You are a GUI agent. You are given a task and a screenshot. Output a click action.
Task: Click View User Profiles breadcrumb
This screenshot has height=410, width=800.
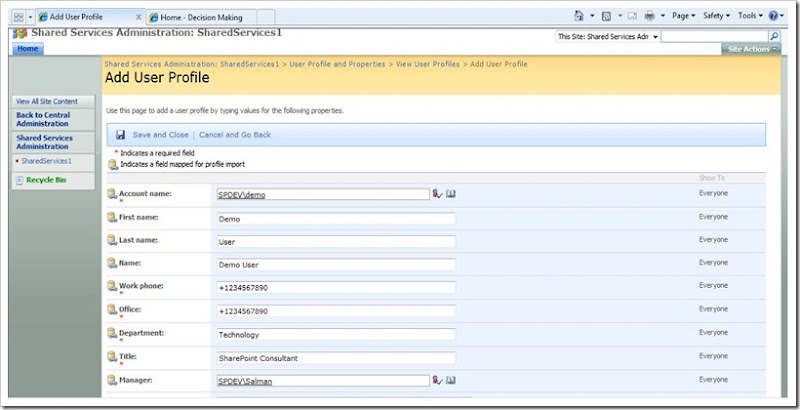[428, 64]
